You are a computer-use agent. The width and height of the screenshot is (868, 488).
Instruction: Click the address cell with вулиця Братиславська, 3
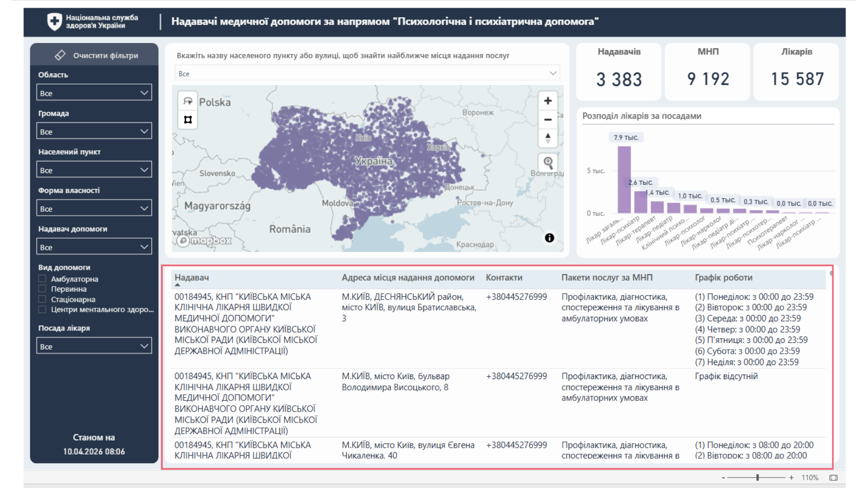click(409, 308)
